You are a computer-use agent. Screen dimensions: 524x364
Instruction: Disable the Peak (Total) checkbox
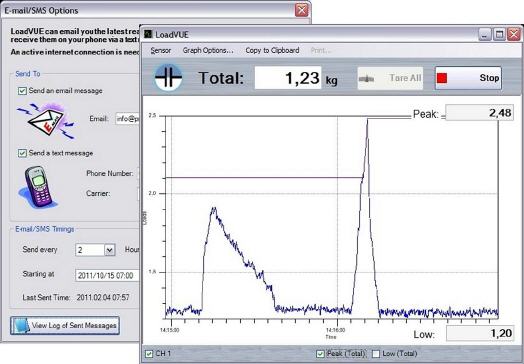tap(320, 353)
